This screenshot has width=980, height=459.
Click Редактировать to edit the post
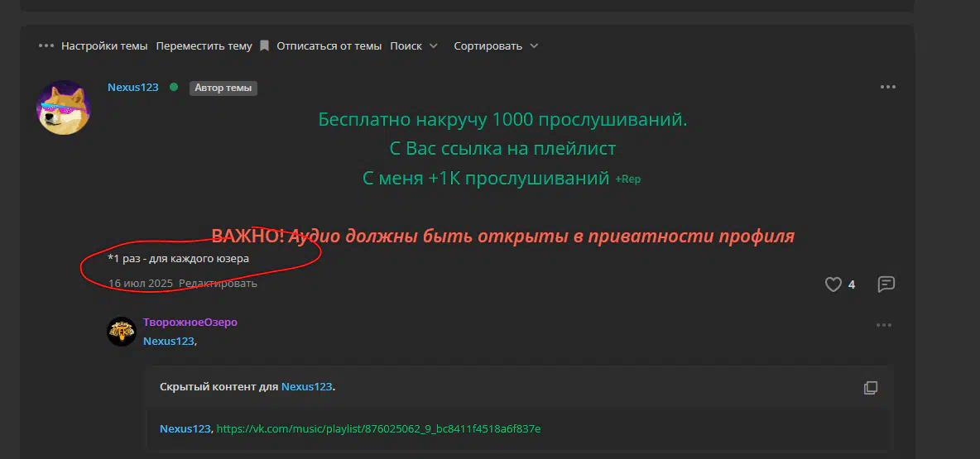pyautogui.click(x=218, y=283)
